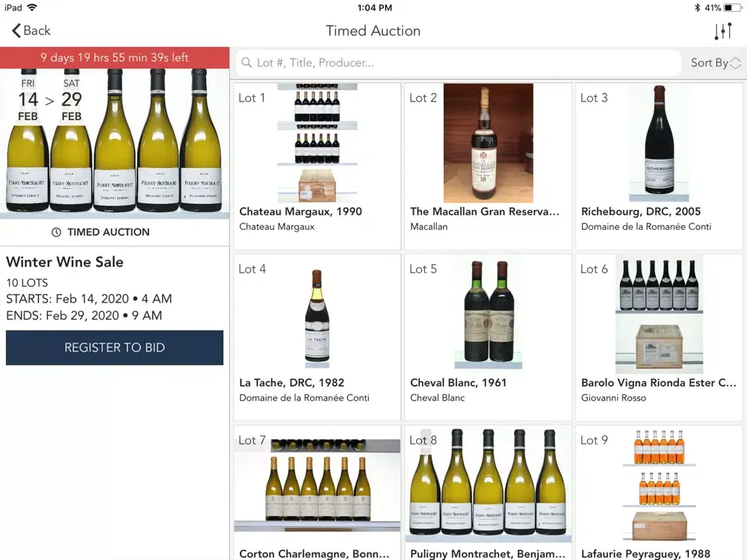Open Lot 4 La Tache image
Screen dimensions: 747x560
point(317,318)
